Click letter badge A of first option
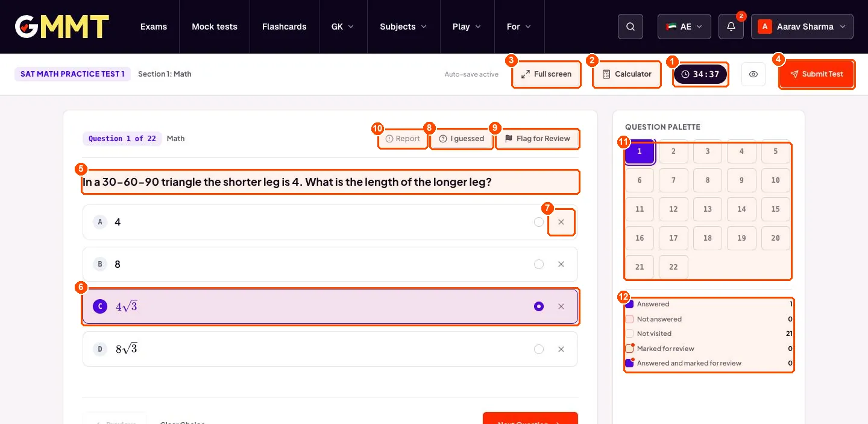Image resolution: width=868 pixels, height=424 pixels. pyautogui.click(x=100, y=222)
